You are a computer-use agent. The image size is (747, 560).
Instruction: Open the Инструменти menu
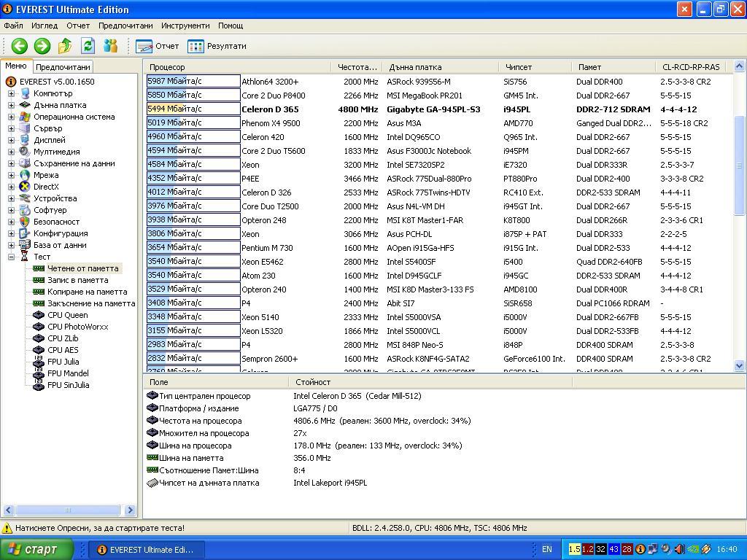pyautogui.click(x=185, y=26)
